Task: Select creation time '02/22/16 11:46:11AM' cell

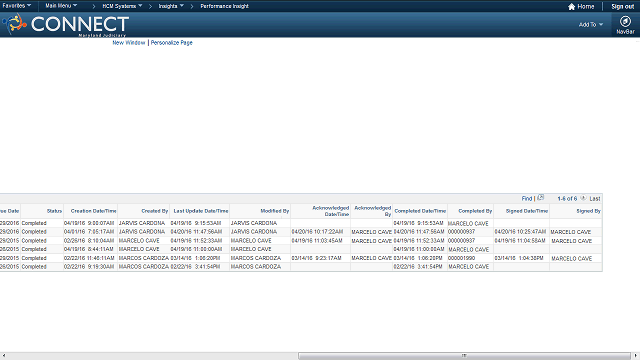Action: pyautogui.click(x=89, y=258)
